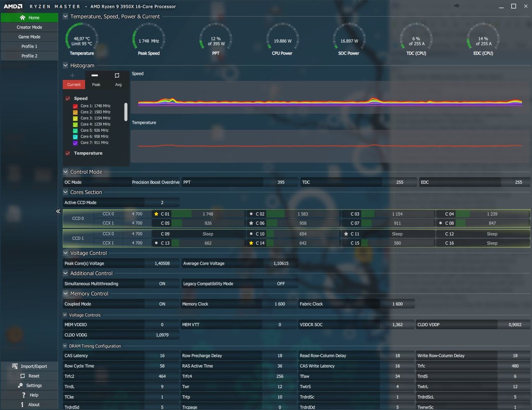532x410 pixels.
Task: Collapse the Histogram section
Action: click(66, 65)
